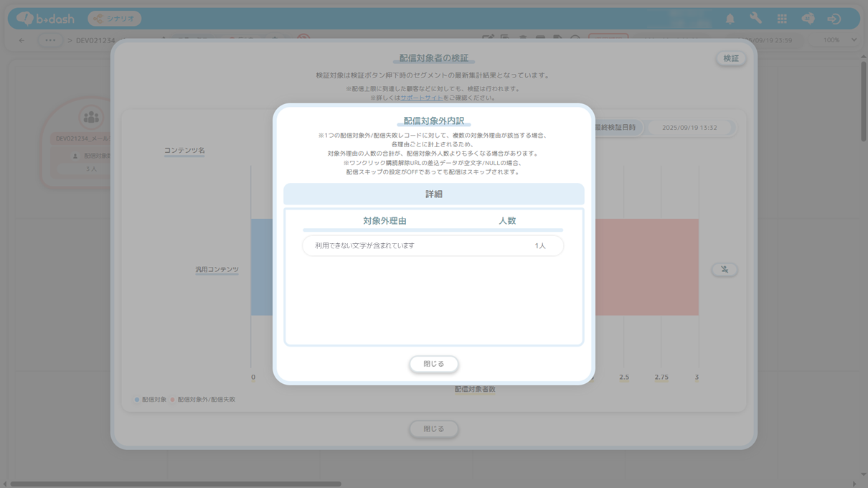Toggle the 配信対象 legend item

click(x=150, y=400)
